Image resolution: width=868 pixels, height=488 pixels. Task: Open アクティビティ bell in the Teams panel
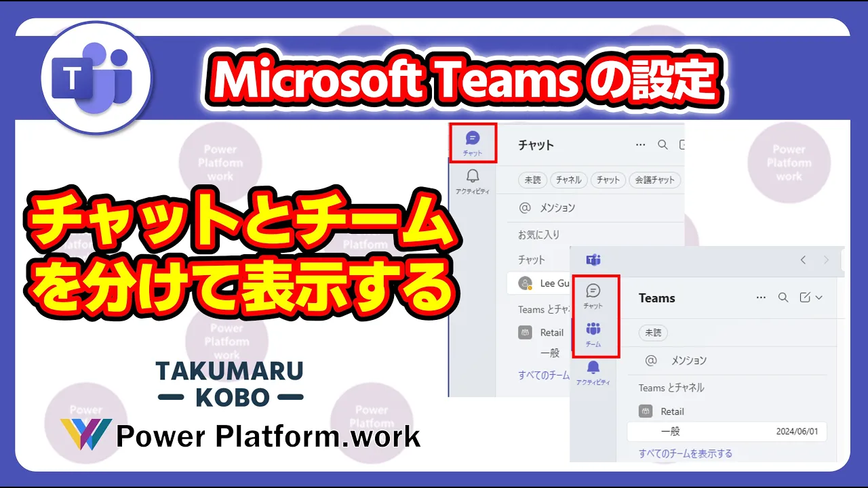[x=593, y=373]
